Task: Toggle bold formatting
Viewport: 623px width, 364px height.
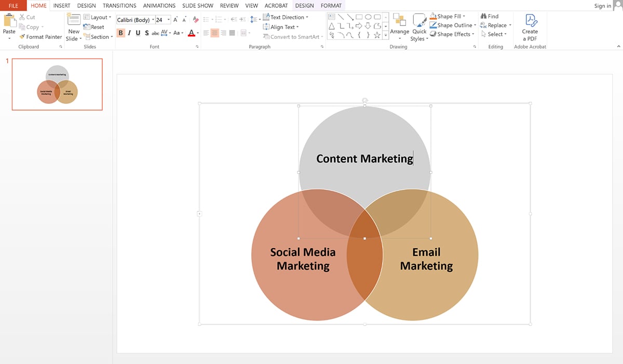Action: (120, 32)
